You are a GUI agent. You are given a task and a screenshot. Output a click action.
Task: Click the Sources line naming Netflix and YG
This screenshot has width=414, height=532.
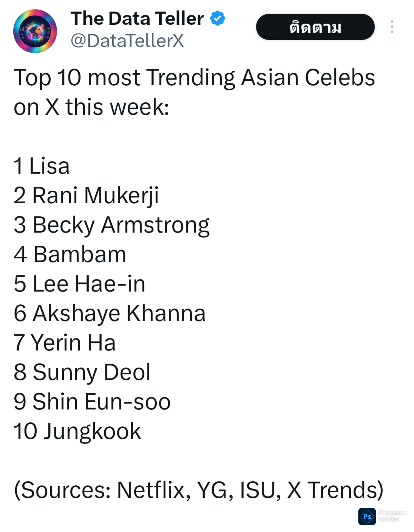tap(198, 490)
